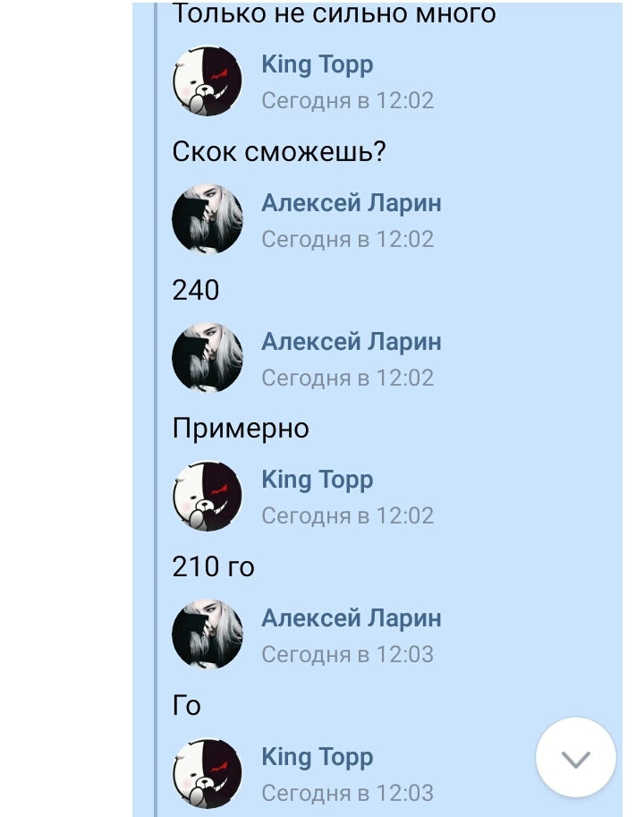Open King Topp avatar above 'Скок сможешь?'
The image size is (644, 817).
(208, 81)
